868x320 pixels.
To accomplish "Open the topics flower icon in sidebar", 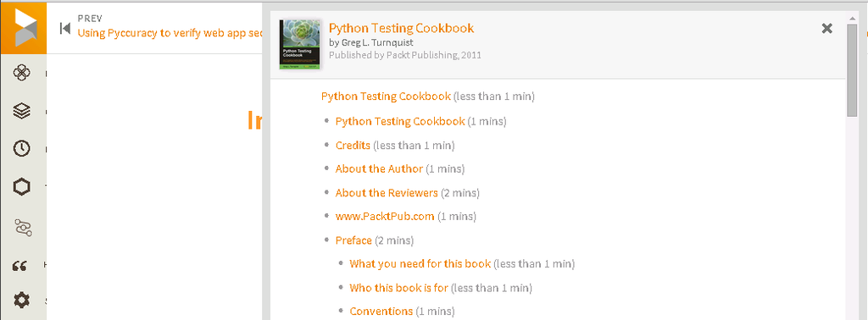I will 21,73.
